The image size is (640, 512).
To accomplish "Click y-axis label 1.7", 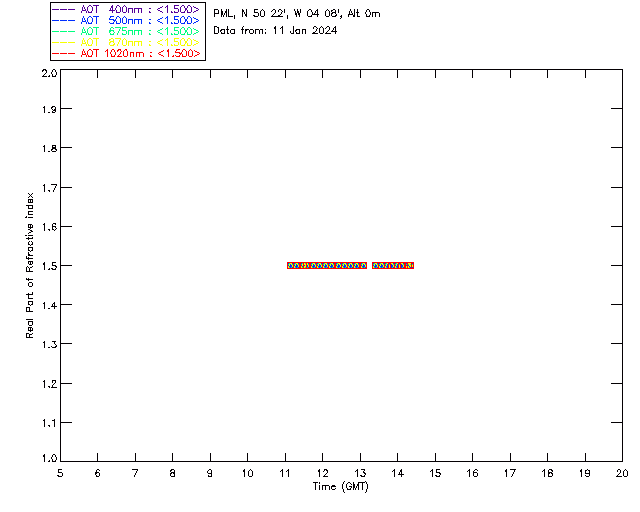I will (x=49, y=188).
